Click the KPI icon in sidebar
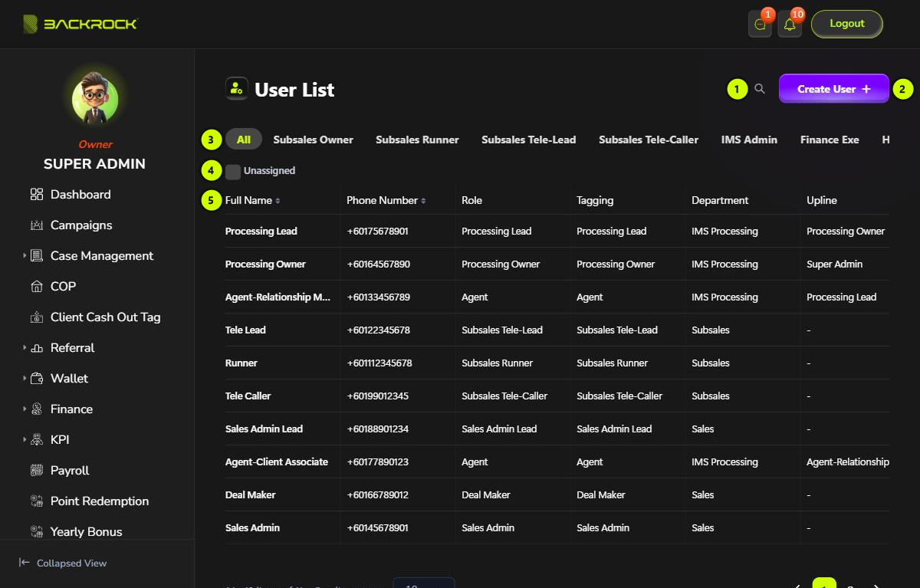Viewport: 920px width, 588px height. [37, 440]
